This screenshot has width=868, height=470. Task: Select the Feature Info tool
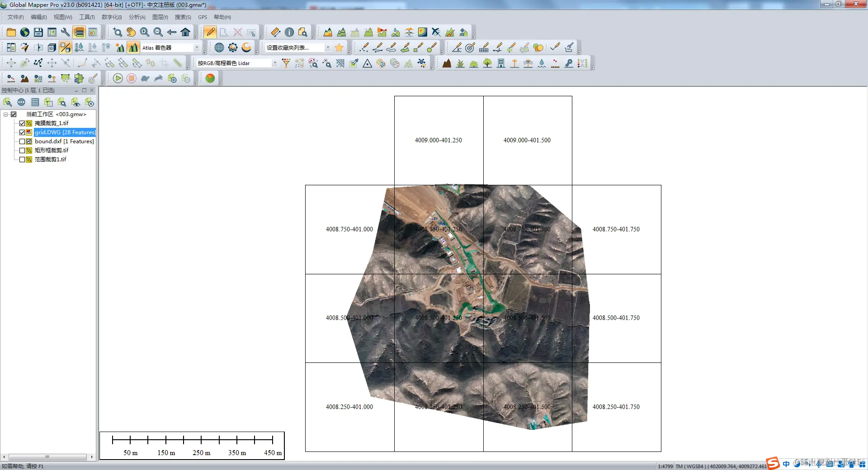coord(289,32)
